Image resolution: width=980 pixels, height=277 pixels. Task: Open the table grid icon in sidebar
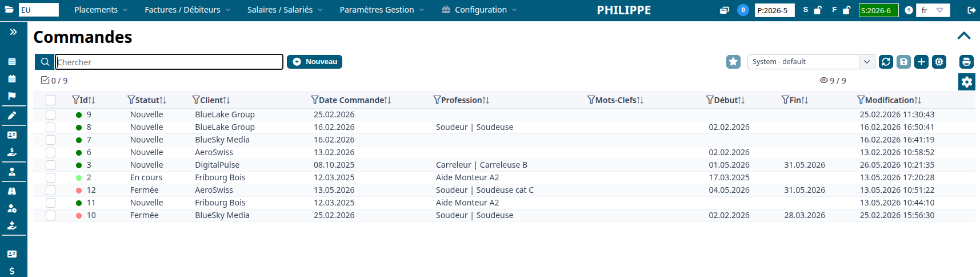coord(12,61)
